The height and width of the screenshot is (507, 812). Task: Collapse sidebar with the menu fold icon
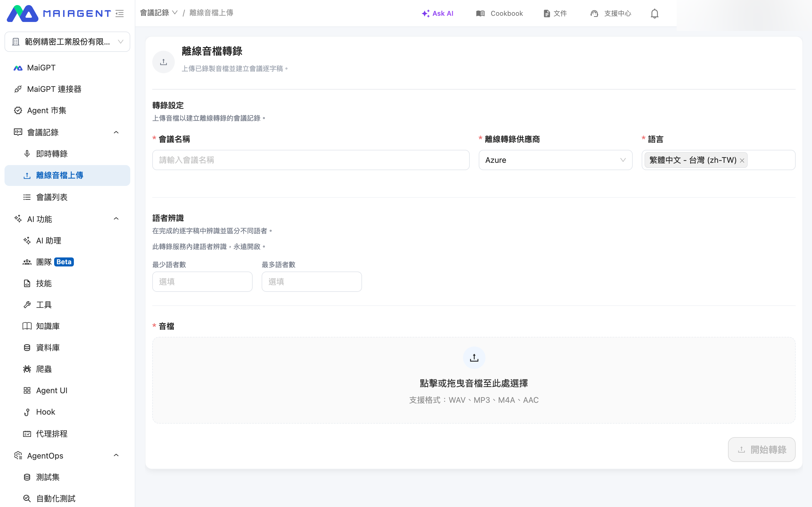(120, 14)
